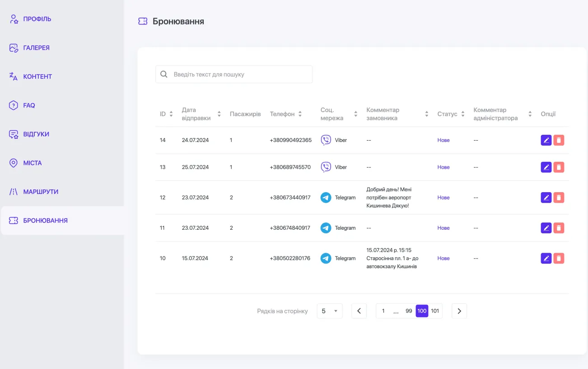
Task: Jump to page 99
Action: (409, 311)
